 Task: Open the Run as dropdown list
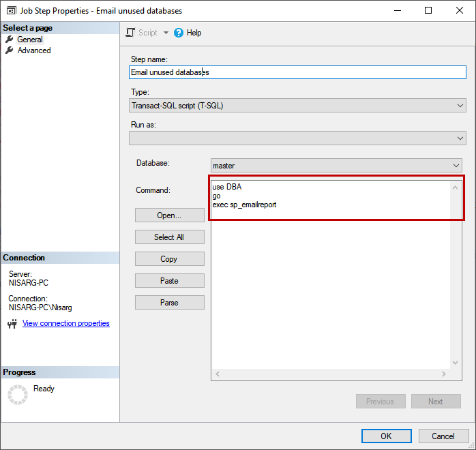(297, 138)
